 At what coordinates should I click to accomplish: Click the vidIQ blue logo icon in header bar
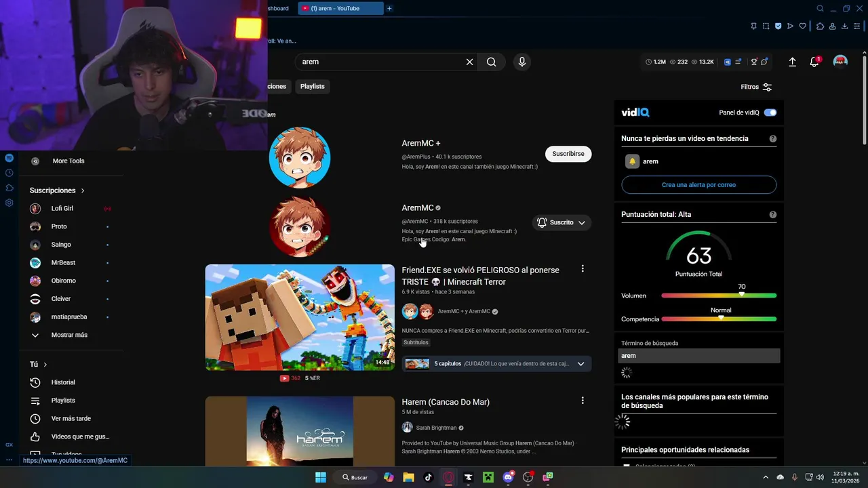coord(728,62)
